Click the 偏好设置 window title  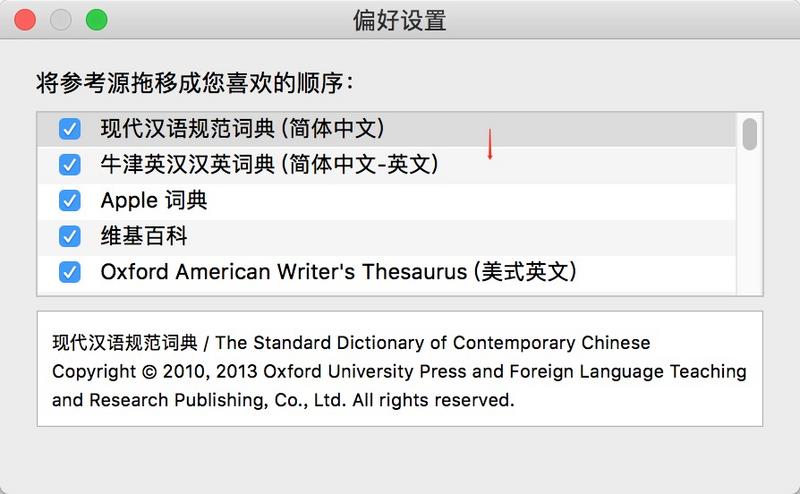[x=399, y=20]
